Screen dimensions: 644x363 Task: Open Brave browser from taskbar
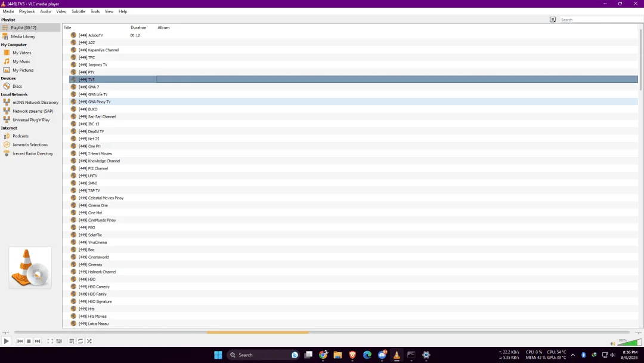coord(352,355)
